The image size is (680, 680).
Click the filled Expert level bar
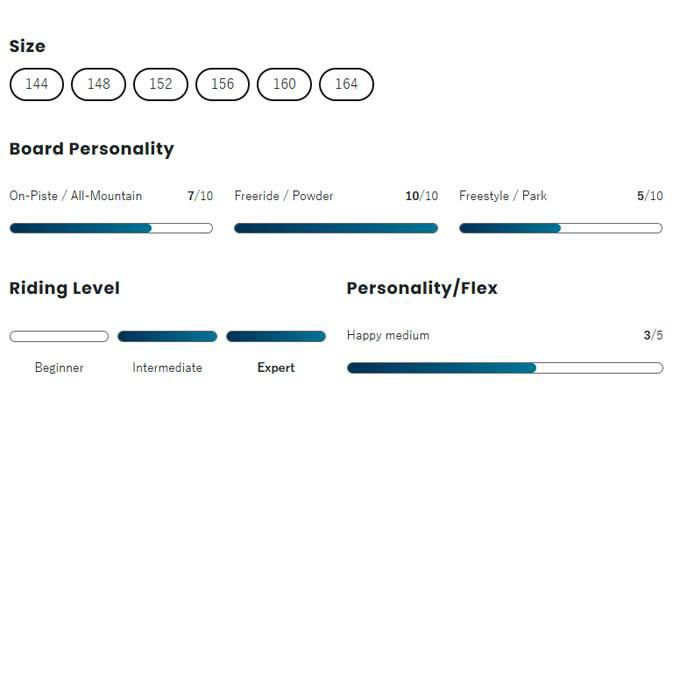pos(276,337)
